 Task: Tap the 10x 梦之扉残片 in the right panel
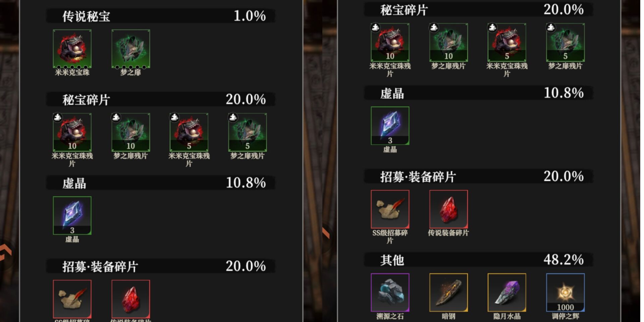(x=448, y=42)
